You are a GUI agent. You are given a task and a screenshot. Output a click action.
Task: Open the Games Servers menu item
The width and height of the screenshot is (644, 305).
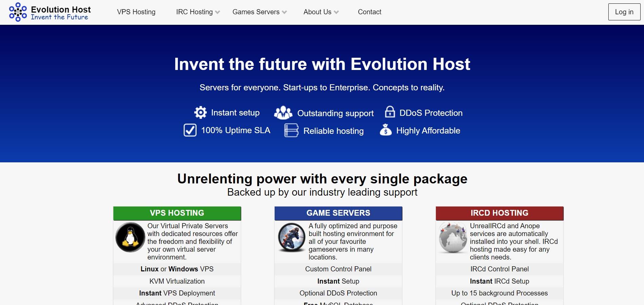(256, 12)
